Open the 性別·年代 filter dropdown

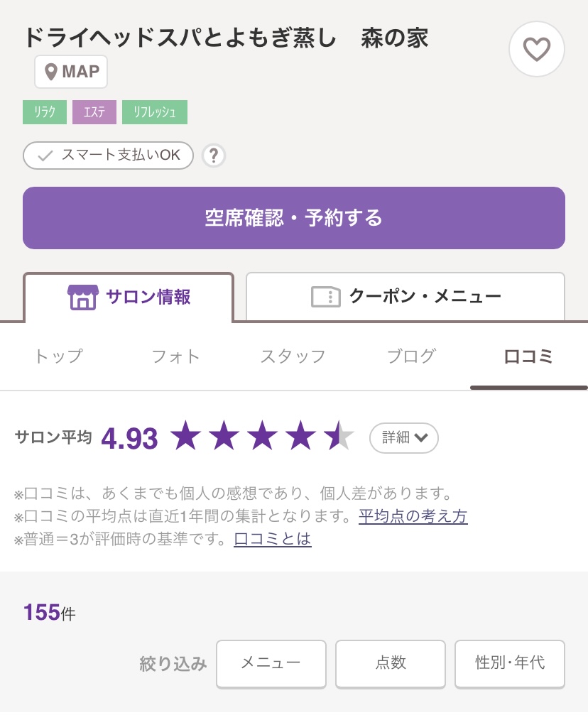509,663
